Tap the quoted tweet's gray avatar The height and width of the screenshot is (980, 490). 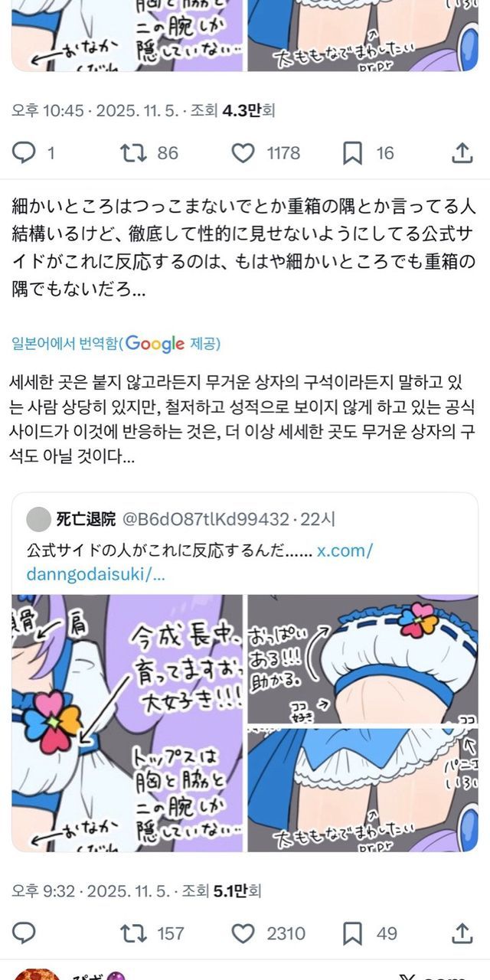click(x=38, y=519)
